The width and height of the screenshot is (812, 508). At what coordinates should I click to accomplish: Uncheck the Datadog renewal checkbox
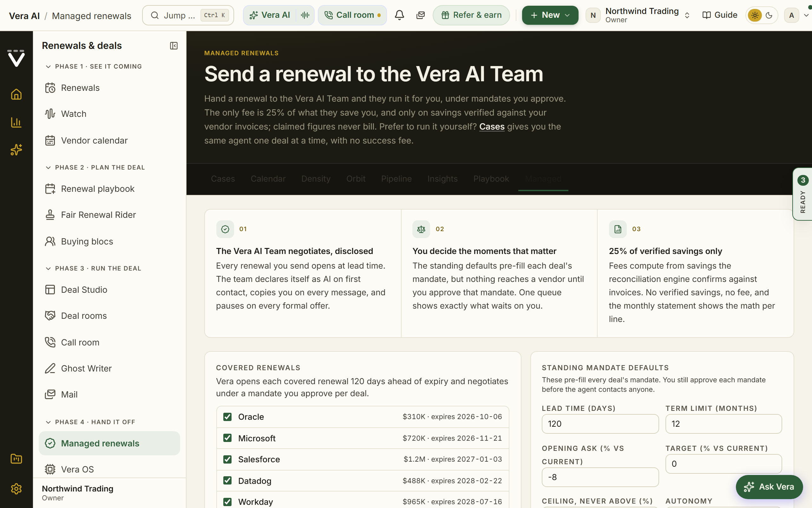[x=227, y=480]
